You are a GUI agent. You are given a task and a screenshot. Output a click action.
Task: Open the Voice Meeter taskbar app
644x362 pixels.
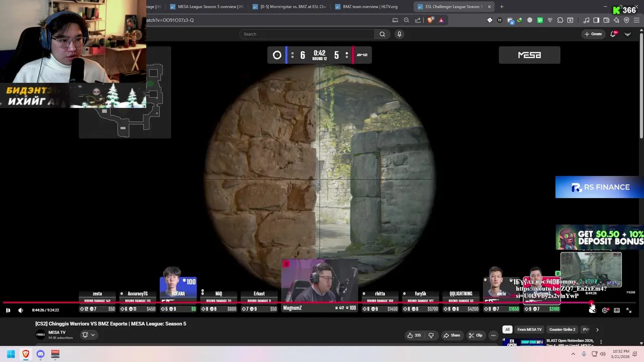[x=55, y=354]
